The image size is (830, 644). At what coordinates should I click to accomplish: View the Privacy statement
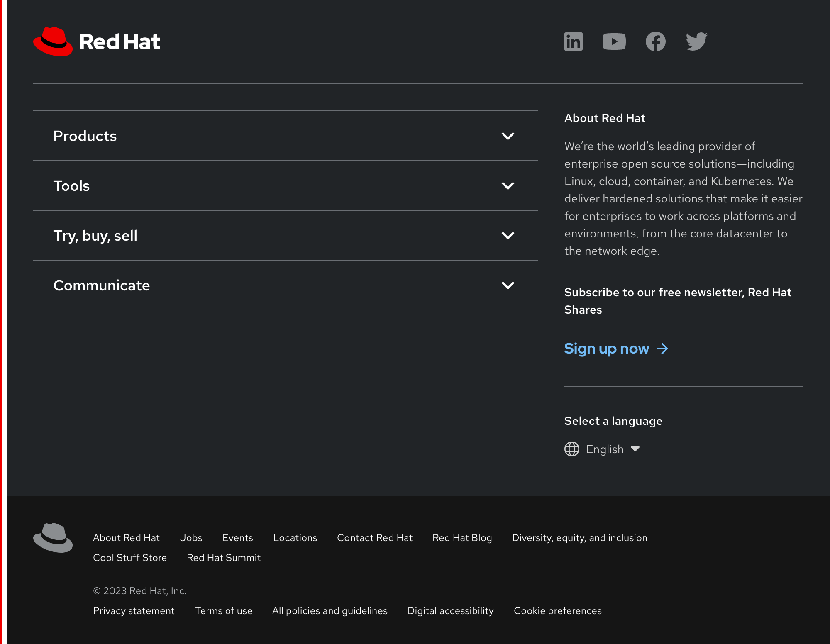[x=134, y=610]
